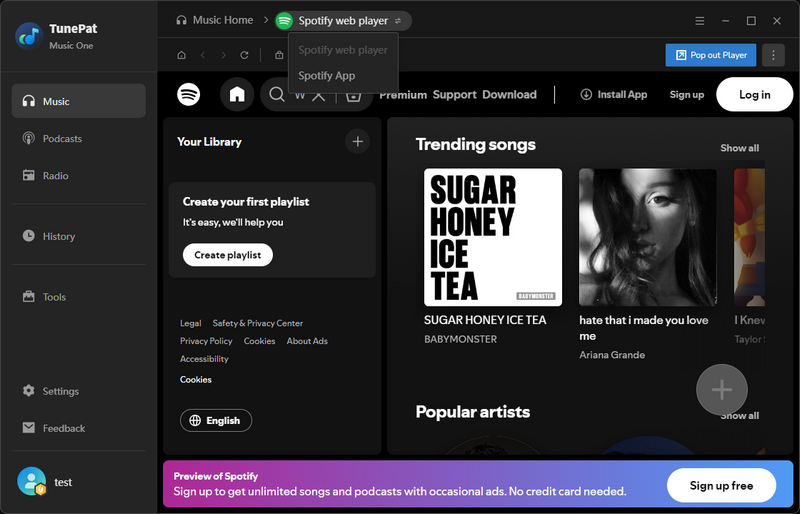Click the Sign up free button

tap(721, 485)
